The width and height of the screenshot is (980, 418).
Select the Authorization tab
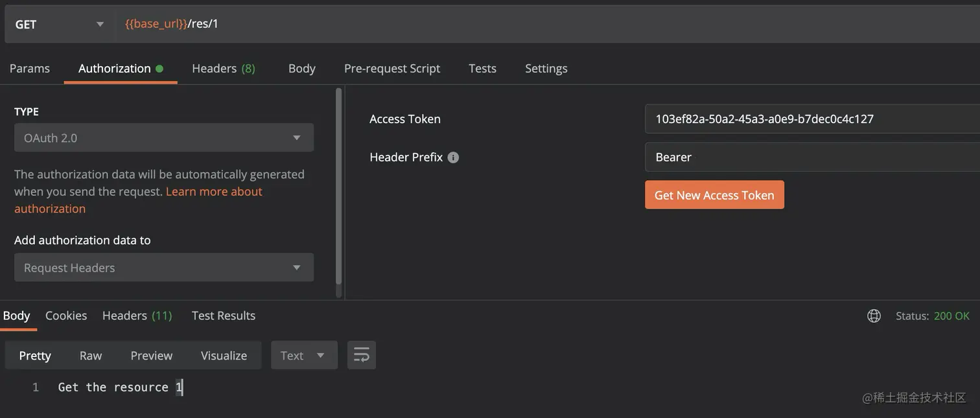point(121,68)
